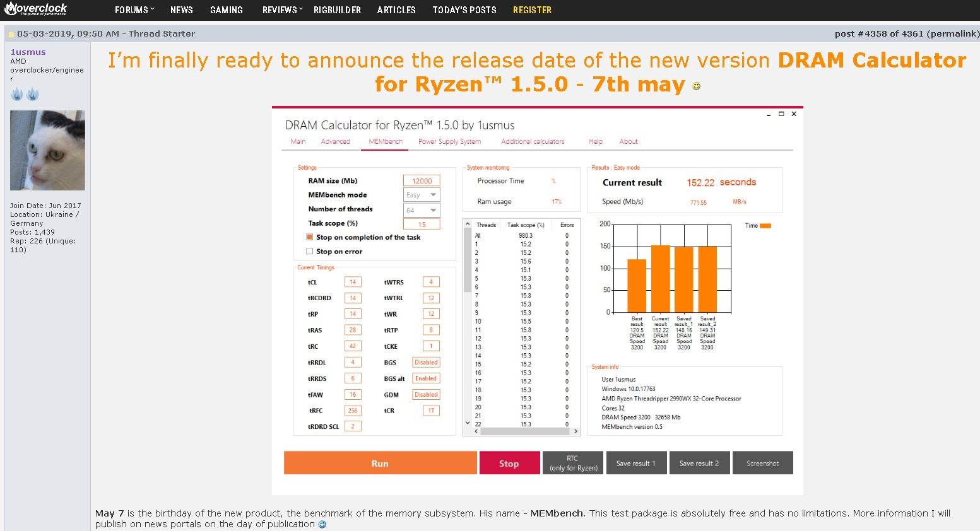980x531 pixels.
Task: Click the wink emoticon after 'day of publication'
Action: click(x=322, y=525)
